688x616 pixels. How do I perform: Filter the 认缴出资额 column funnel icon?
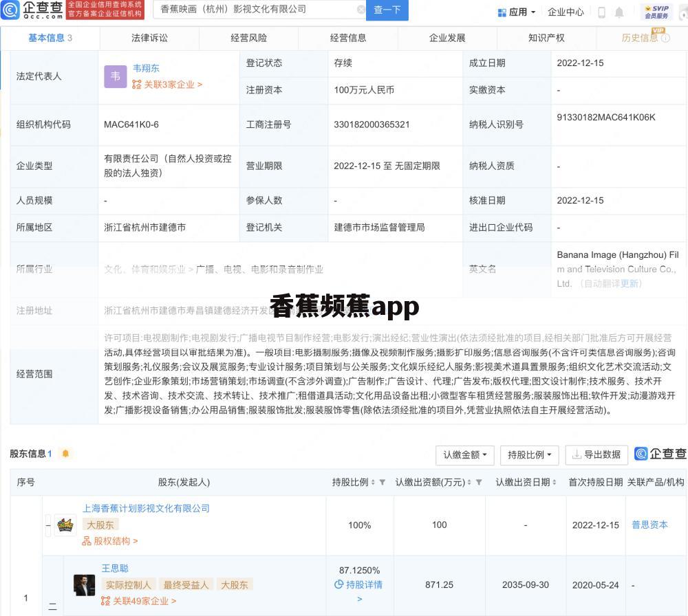click(479, 483)
